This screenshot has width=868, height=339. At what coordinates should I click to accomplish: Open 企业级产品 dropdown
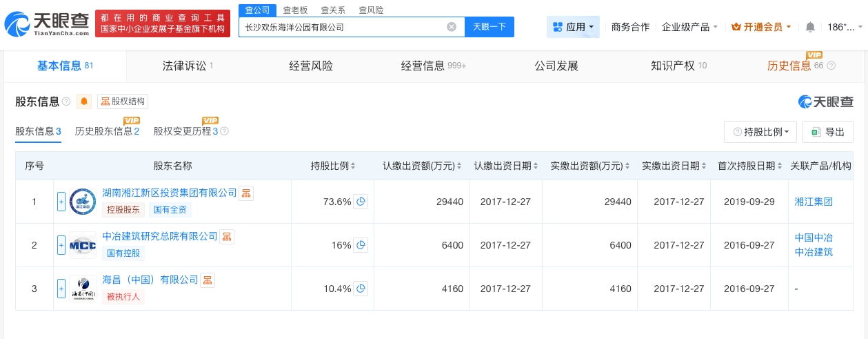(689, 27)
